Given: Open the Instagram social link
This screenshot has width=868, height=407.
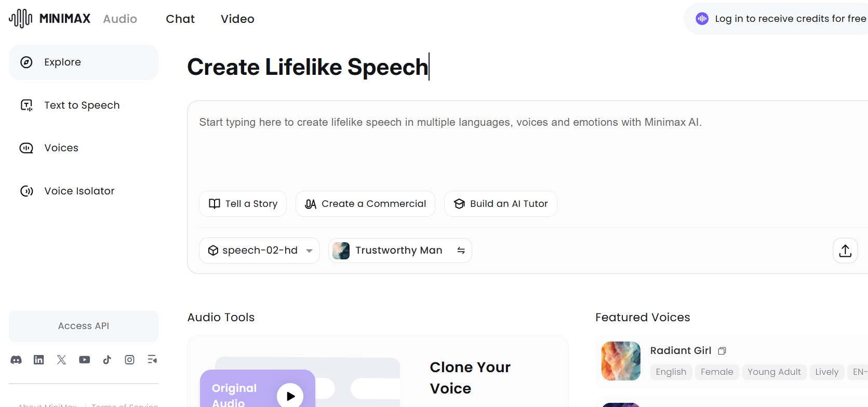Looking at the screenshot, I should click(129, 360).
